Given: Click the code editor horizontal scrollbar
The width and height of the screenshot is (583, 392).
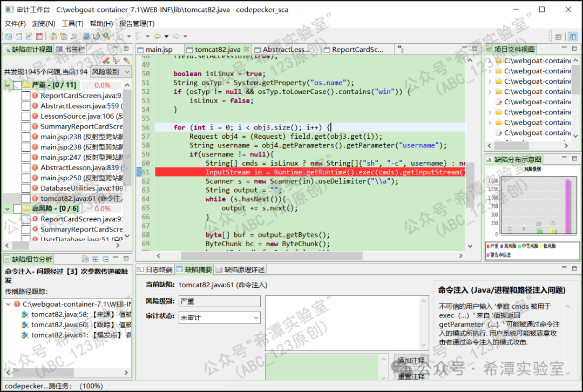Looking at the screenshot, I should click(x=272, y=255).
